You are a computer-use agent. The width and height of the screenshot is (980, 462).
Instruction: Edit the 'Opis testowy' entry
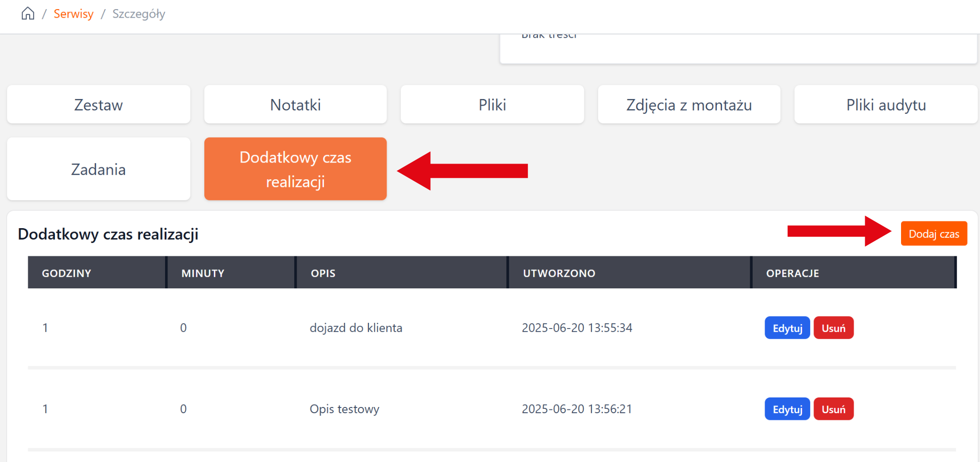coord(787,409)
